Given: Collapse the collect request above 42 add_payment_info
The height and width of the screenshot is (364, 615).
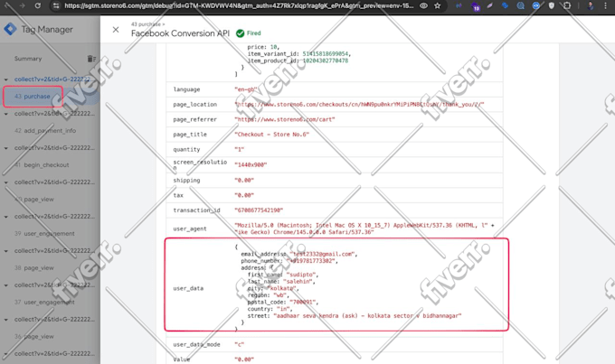Looking at the screenshot, I should pos(6,114).
